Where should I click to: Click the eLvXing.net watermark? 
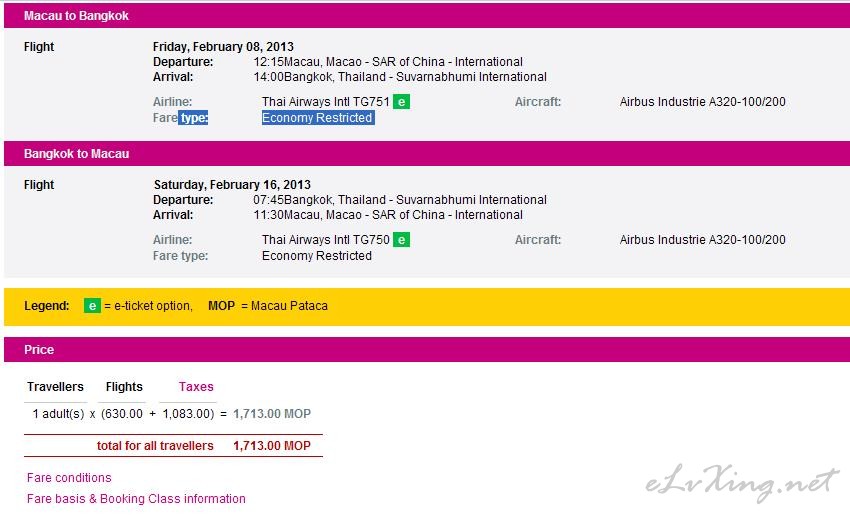pyautogui.click(x=742, y=482)
